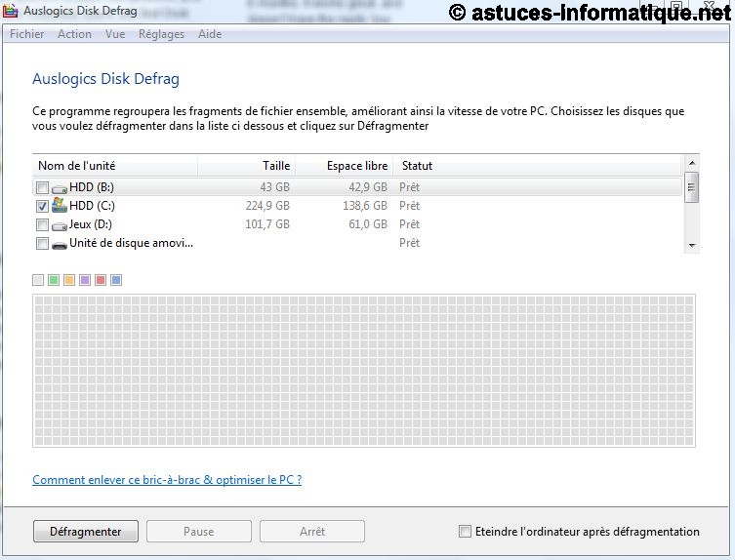This screenshot has height=560, width=735.
Task: Click the Prêt status of HDD (C:)
Action: (x=409, y=206)
